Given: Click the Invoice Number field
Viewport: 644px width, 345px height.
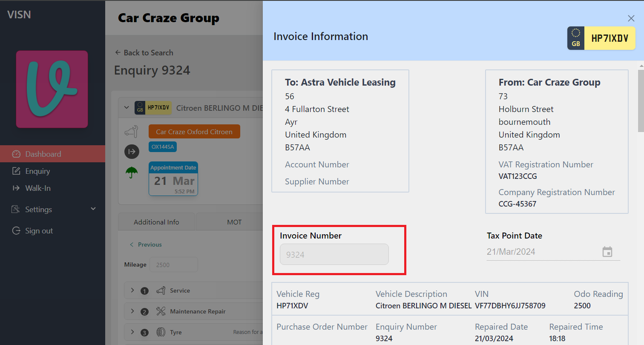Looking at the screenshot, I should [334, 254].
